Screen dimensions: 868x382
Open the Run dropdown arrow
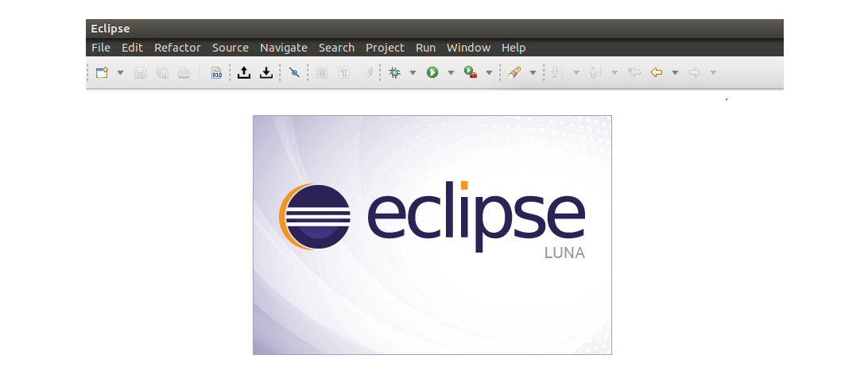click(x=451, y=72)
